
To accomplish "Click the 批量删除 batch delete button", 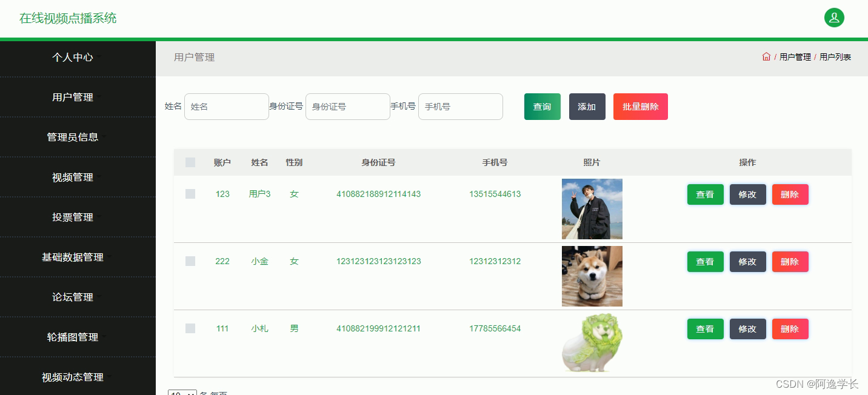I will (x=641, y=107).
